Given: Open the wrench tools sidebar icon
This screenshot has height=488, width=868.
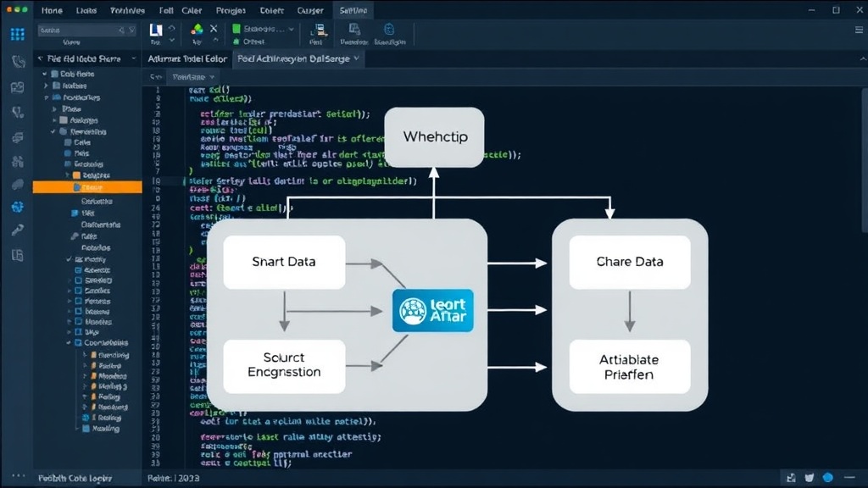Looking at the screenshot, I should click(x=18, y=230).
